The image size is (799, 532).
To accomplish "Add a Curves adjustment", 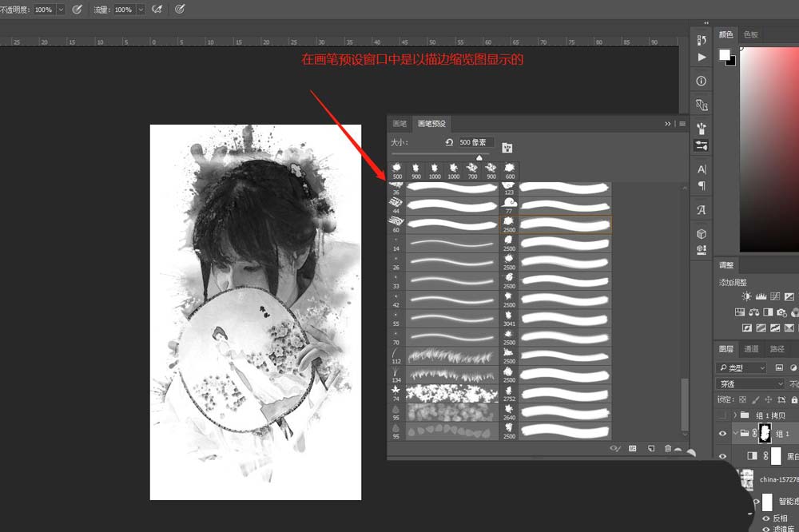I will coord(775,296).
